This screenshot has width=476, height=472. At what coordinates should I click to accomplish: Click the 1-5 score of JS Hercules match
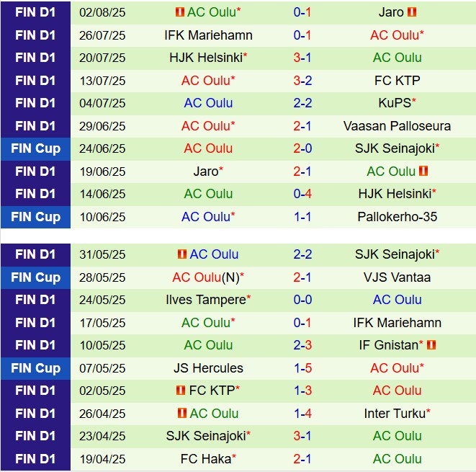point(302,368)
